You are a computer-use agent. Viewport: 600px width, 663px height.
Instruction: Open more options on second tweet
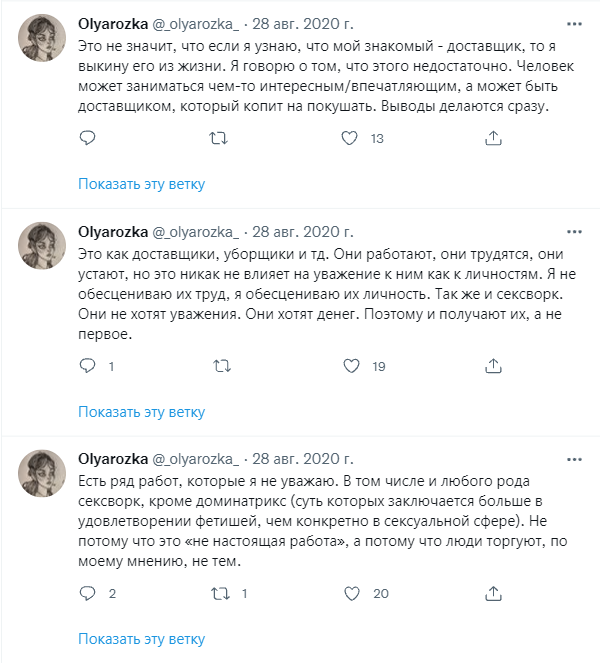coord(574,231)
